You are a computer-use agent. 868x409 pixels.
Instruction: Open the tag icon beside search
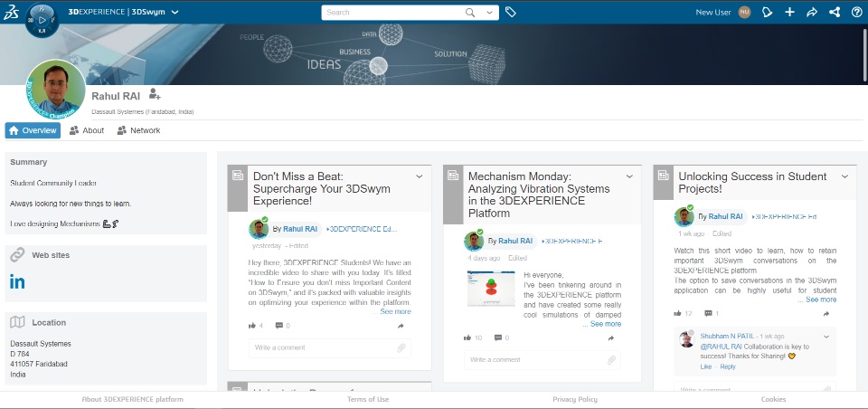510,12
